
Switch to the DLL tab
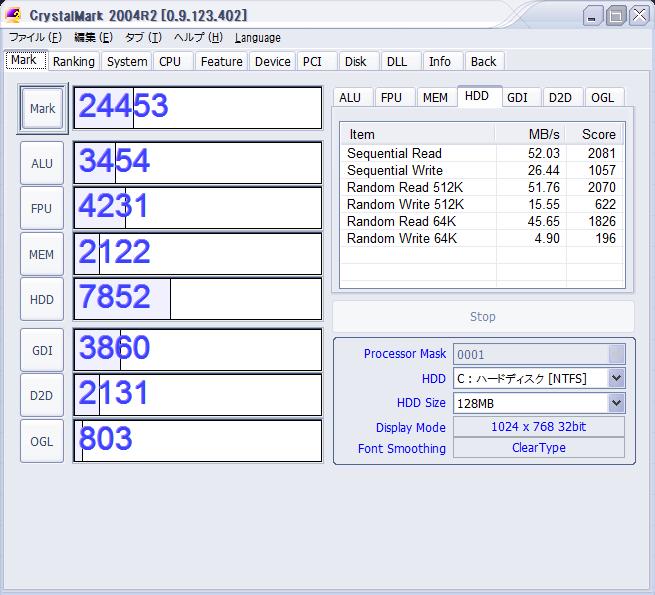[x=401, y=61]
